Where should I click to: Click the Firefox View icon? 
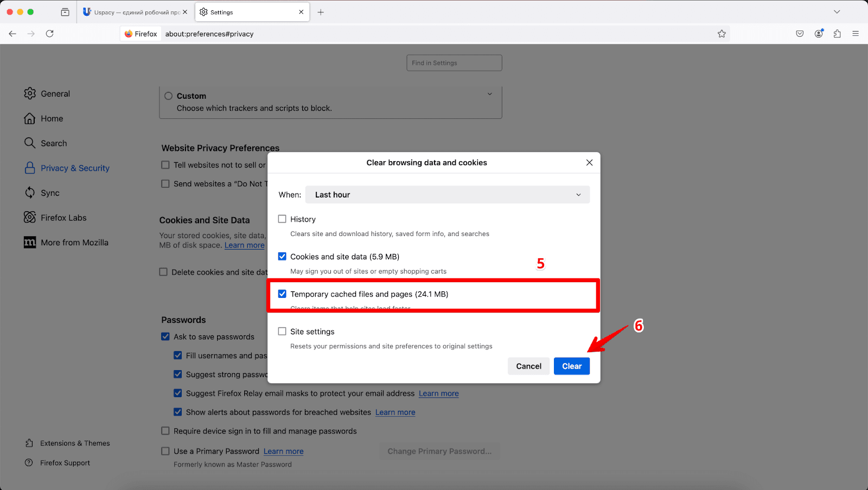65,12
